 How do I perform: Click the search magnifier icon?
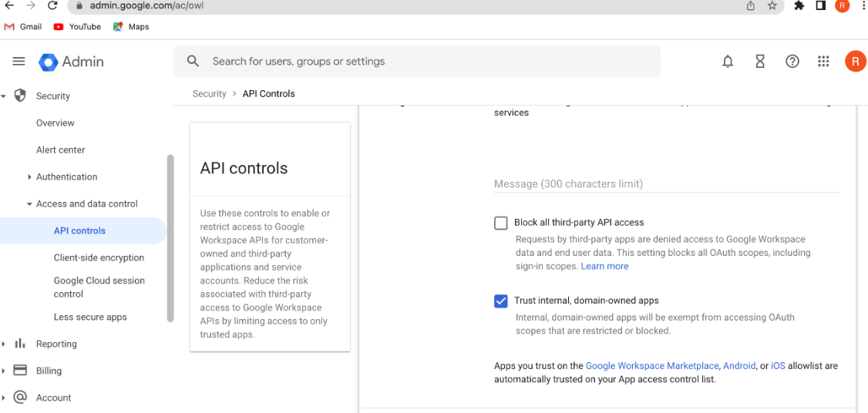tap(193, 62)
